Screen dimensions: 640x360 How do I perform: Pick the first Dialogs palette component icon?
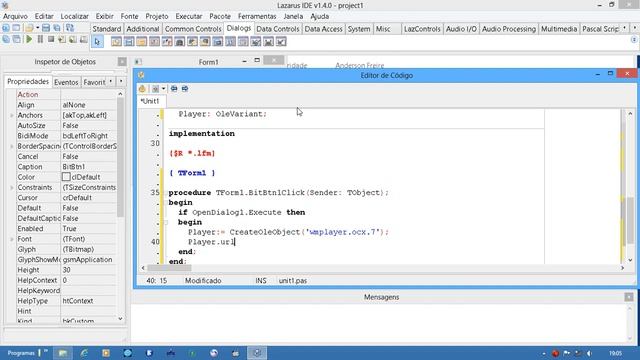coord(116,42)
